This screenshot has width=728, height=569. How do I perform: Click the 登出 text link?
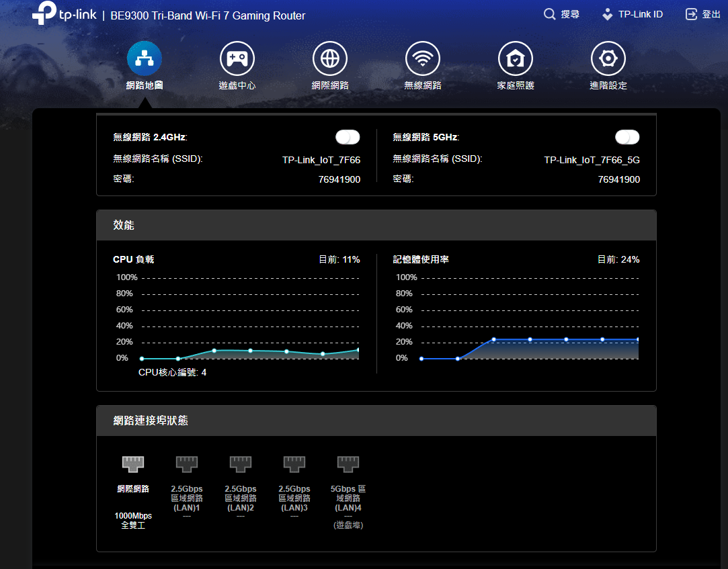pos(711,14)
